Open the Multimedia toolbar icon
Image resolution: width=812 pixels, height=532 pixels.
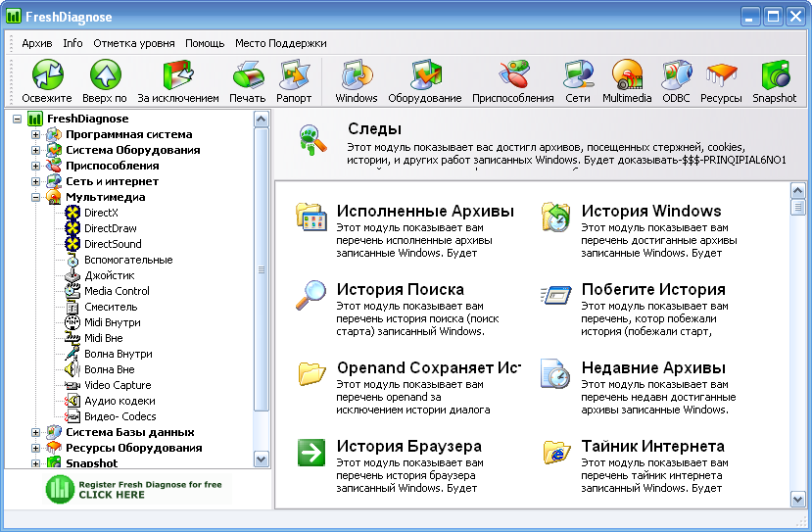(627, 75)
